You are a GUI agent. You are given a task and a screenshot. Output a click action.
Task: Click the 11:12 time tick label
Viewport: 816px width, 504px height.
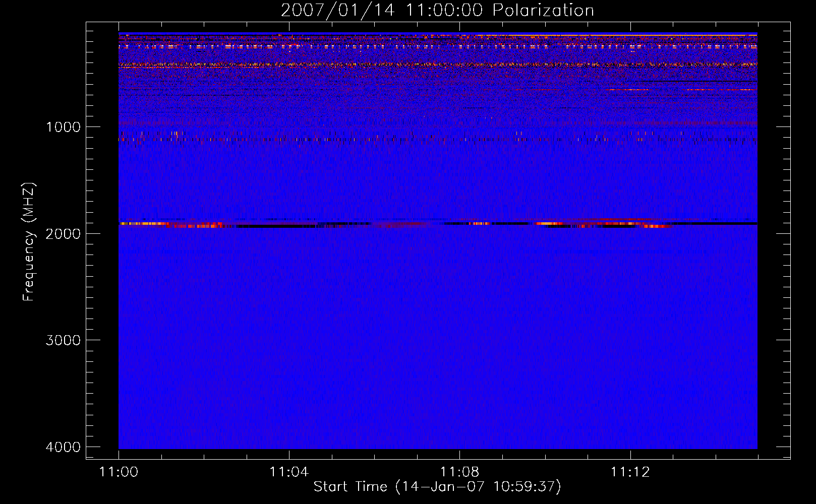pyautogui.click(x=630, y=472)
